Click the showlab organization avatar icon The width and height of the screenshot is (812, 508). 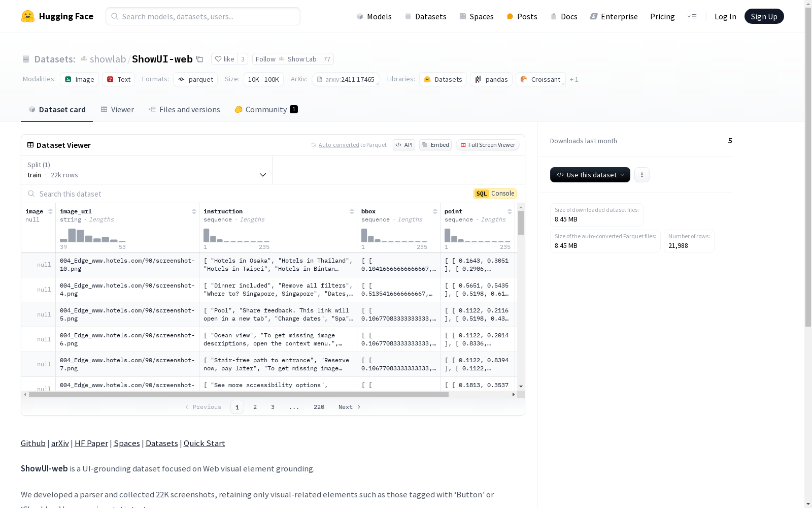[84, 59]
